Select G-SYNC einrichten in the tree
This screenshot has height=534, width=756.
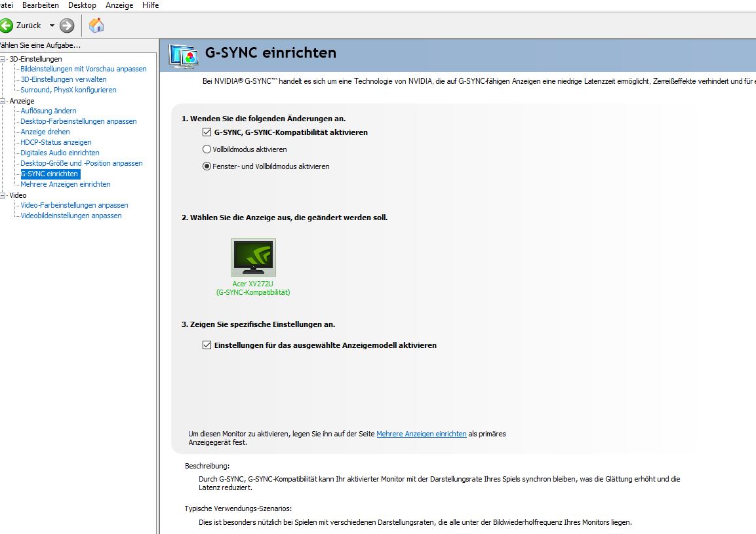pyautogui.click(x=50, y=174)
